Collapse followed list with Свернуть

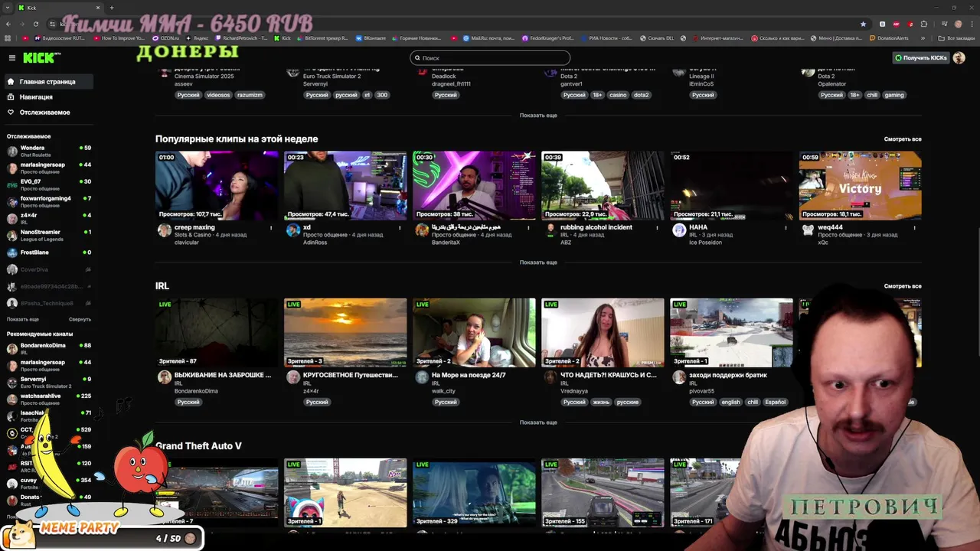click(80, 319)
